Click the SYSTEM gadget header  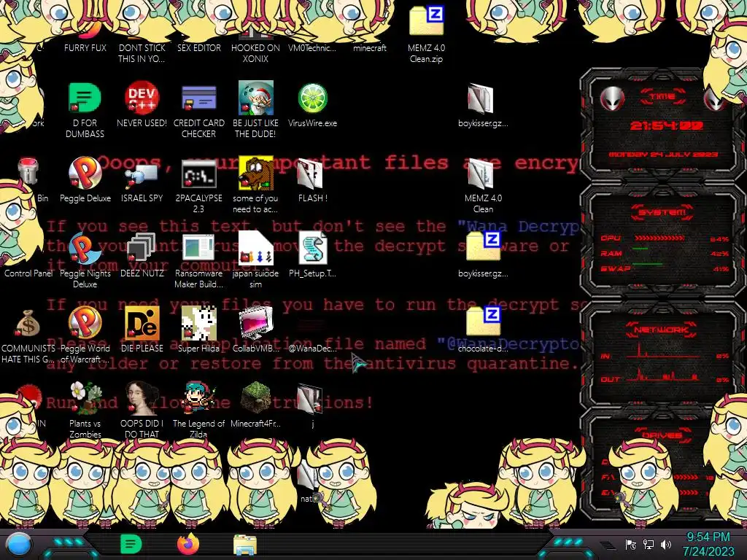pyautogui.click(x=662, y=212)
